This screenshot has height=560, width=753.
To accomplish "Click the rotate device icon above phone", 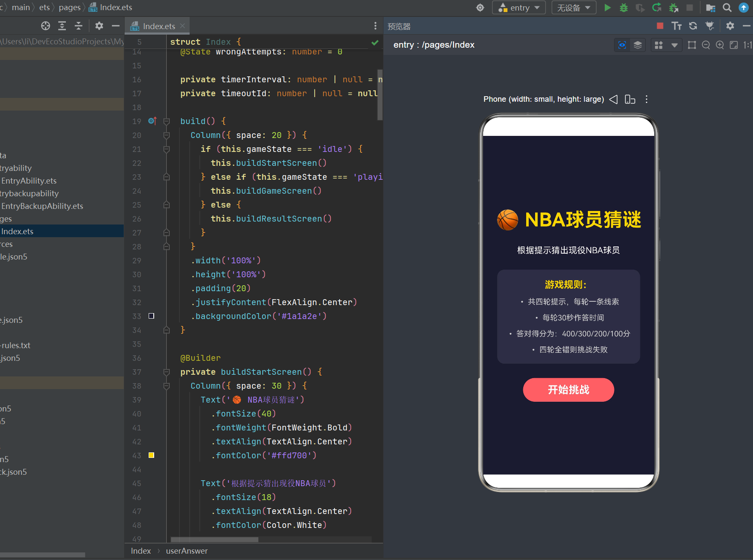I will point(630,99).
